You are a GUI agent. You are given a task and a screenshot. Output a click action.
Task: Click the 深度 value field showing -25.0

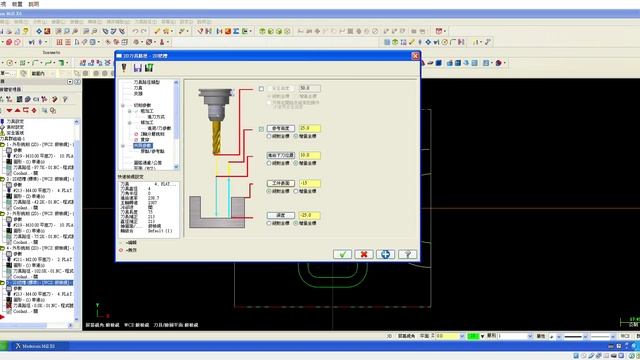(x=310, y=215)
